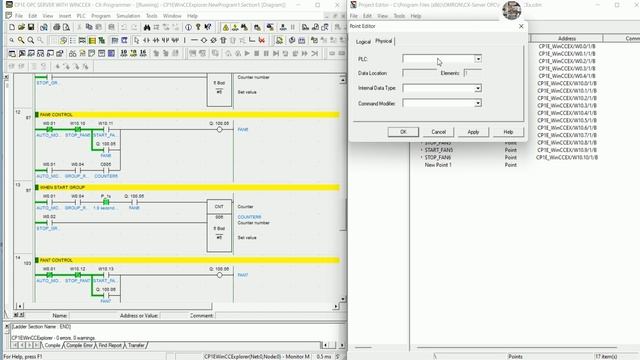Click the ladder diagram scroll down arrow
The width and height of the screenshot is (640, 360).
coord(343,299)
